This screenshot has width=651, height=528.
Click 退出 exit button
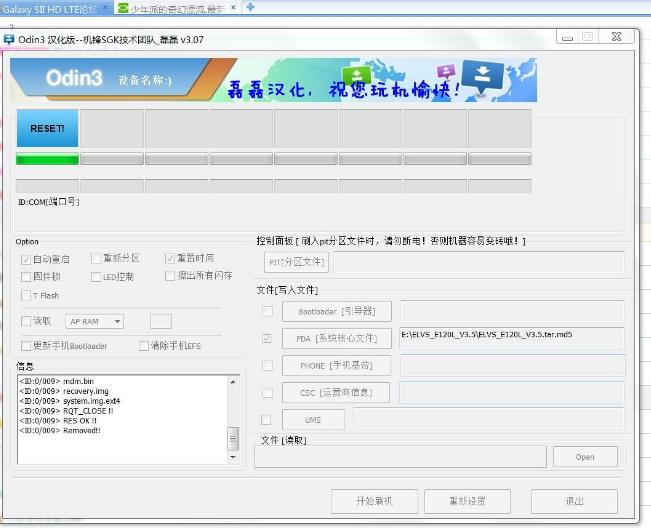574,501
